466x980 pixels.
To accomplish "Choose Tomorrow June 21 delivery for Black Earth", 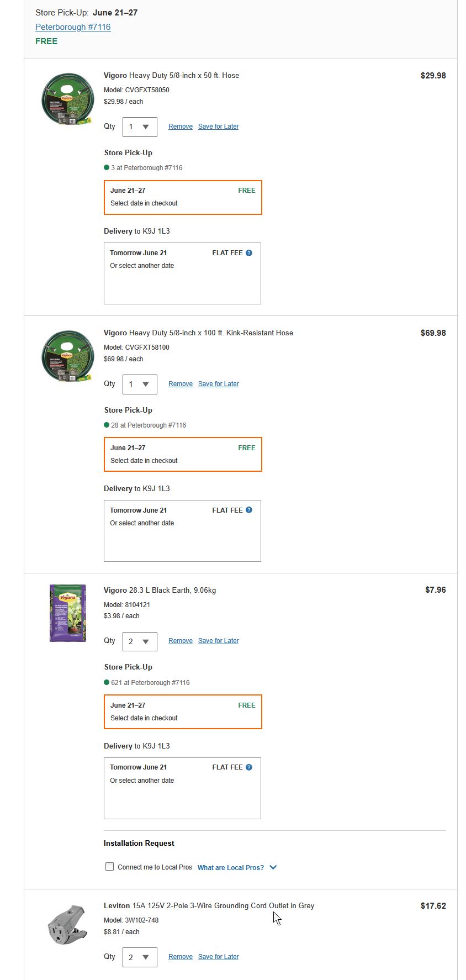I will tap(182, 788).
